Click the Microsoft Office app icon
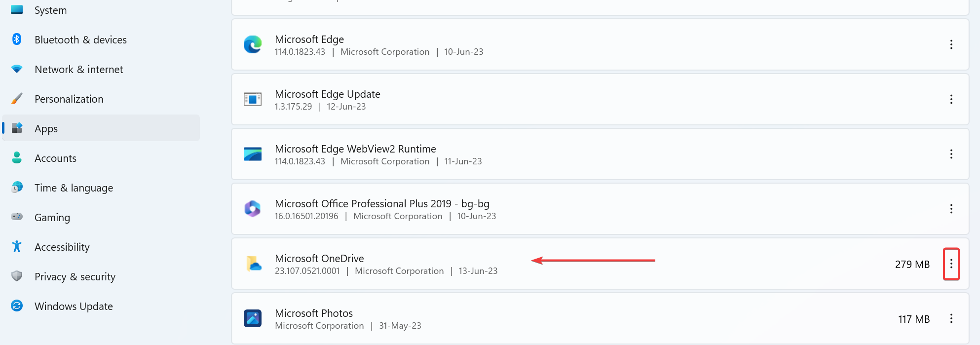This screenshot has height=345, width=980. 253,209
